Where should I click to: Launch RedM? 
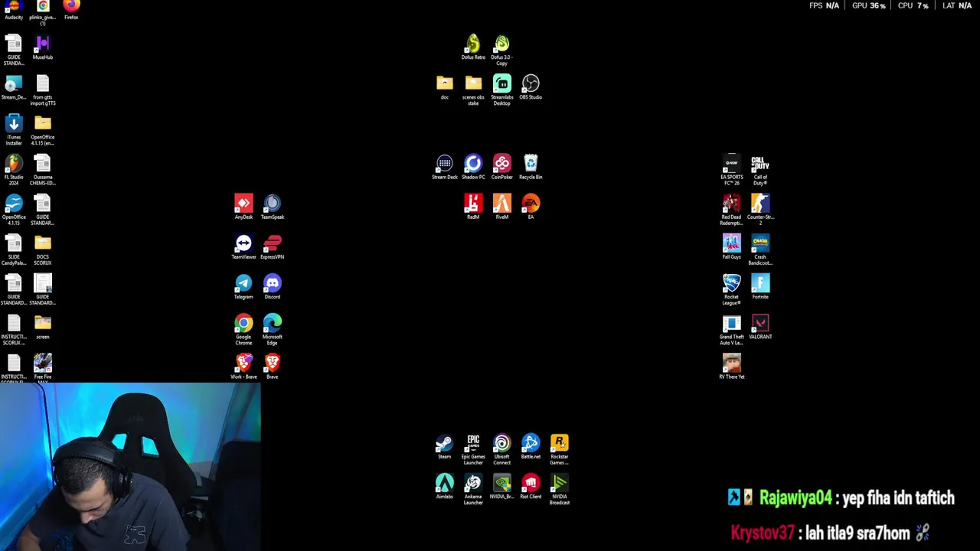click(x=473, y=207)
